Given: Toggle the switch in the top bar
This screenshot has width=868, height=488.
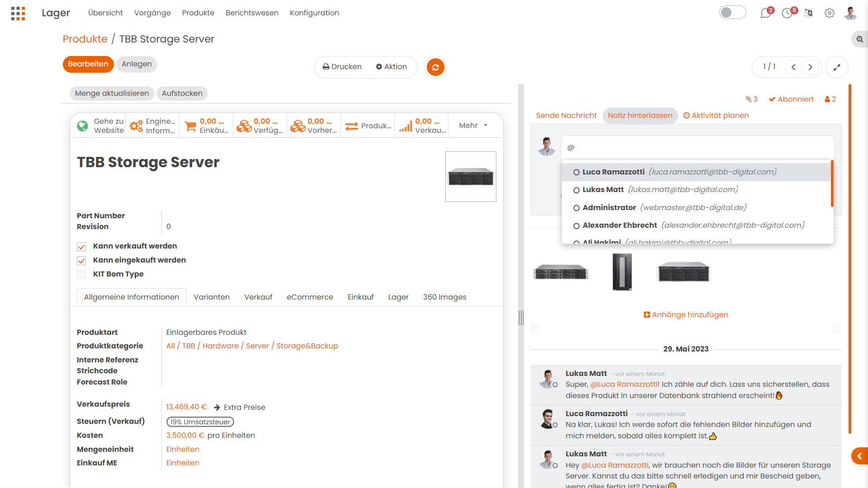Looking at the screenshot, I should tap(732, 13).
